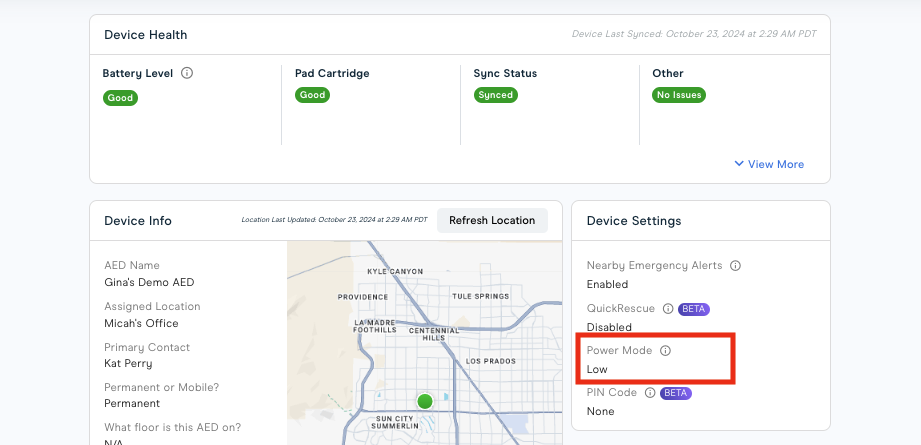Click the PIN Code info icon
Screen dimensions: 921x445
coord(650,393)
